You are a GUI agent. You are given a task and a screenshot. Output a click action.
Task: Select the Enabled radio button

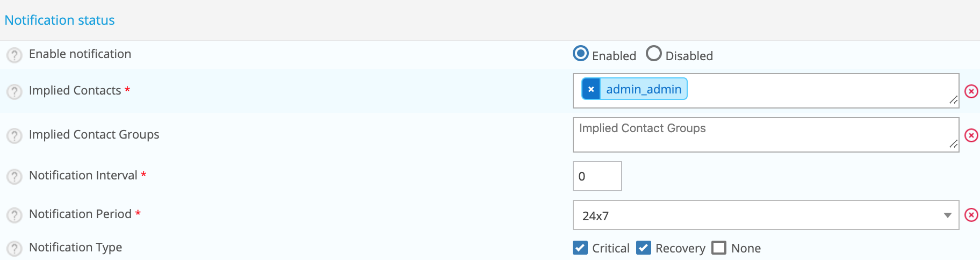(x=581, y=53)
